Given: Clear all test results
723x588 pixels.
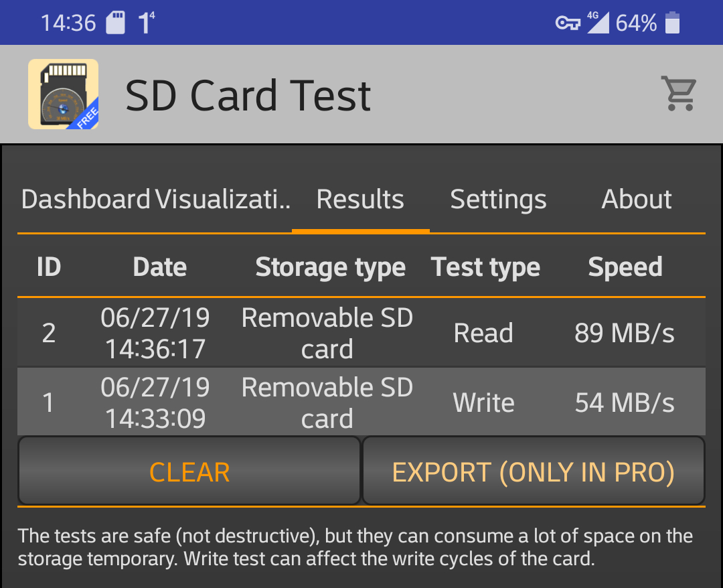Looking at the screenshot, I should [189, 471].
